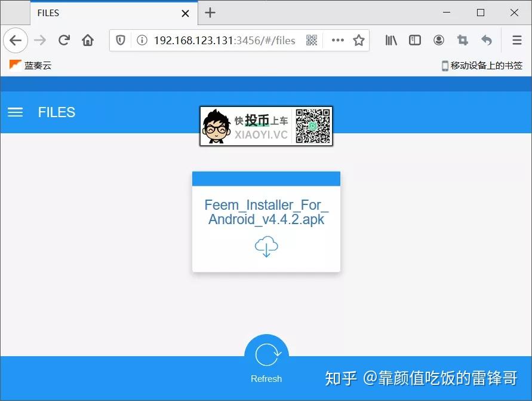Click the forward navigation arrow
This screenshot has width=532, height=401.
(x=40, y=41)
